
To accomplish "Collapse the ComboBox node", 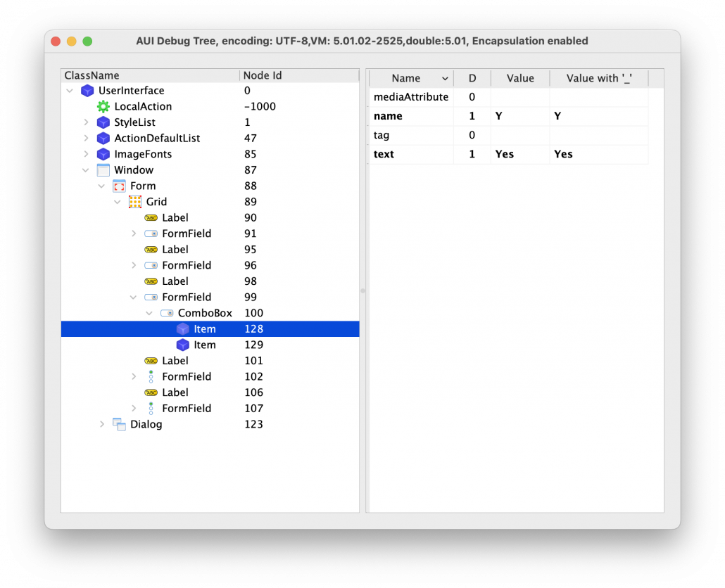I will tap(149, 313).
